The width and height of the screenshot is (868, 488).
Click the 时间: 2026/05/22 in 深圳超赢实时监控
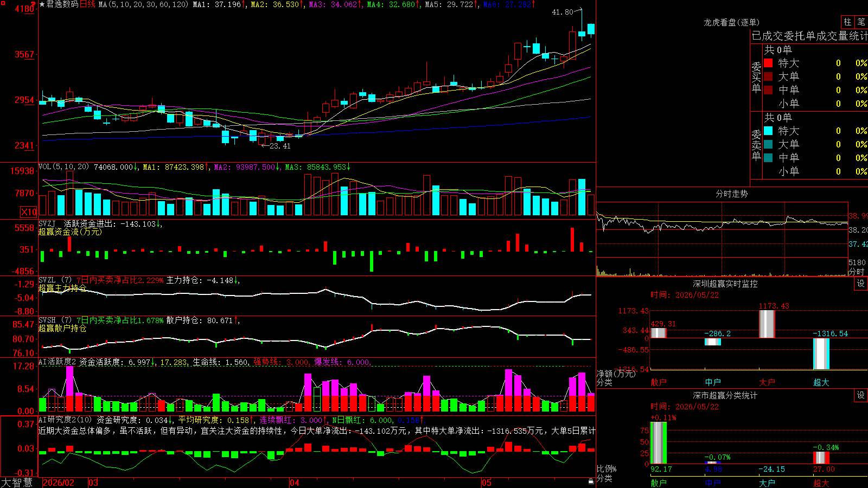(x=685, y=295)
